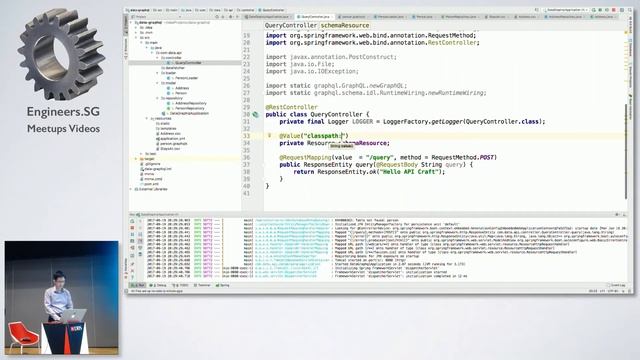Switch to DataGraphqlApplication.java editor tab
Viewport: 640px width, 360px height.
pos(268,17)
